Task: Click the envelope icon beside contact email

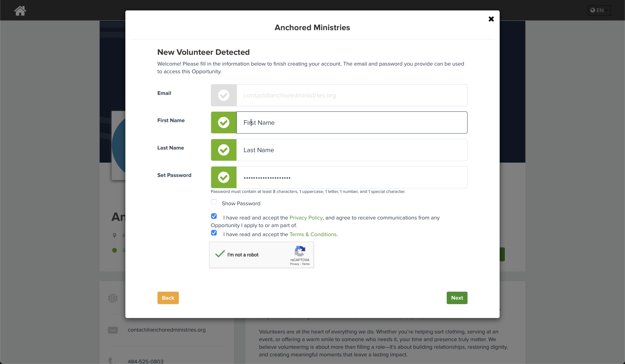Action: point(113,330)
